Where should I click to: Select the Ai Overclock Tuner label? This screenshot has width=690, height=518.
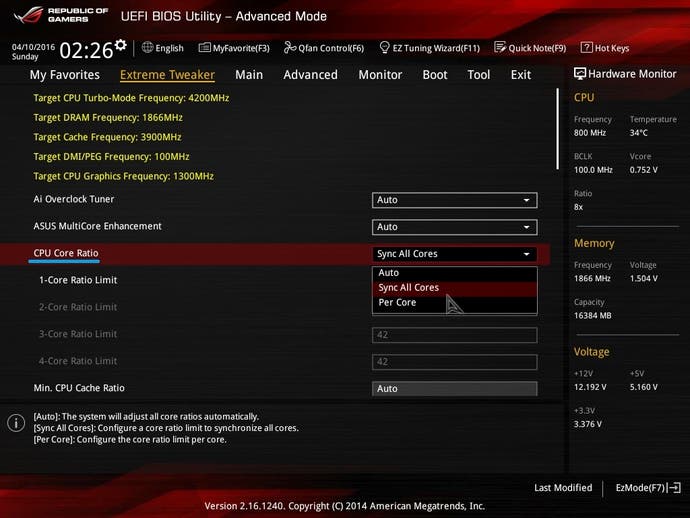pyautogui.click(x=73, y=199)
